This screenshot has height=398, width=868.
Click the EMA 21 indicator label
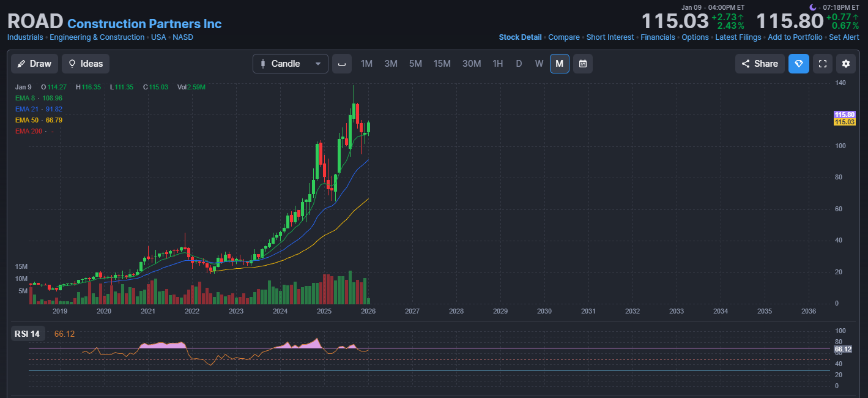pyautogui.click(x=27, y=109)
